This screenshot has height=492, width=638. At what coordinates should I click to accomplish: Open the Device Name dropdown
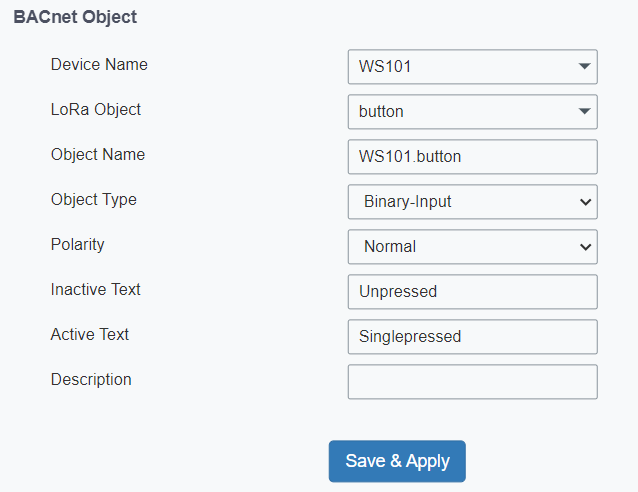point(472,67)
